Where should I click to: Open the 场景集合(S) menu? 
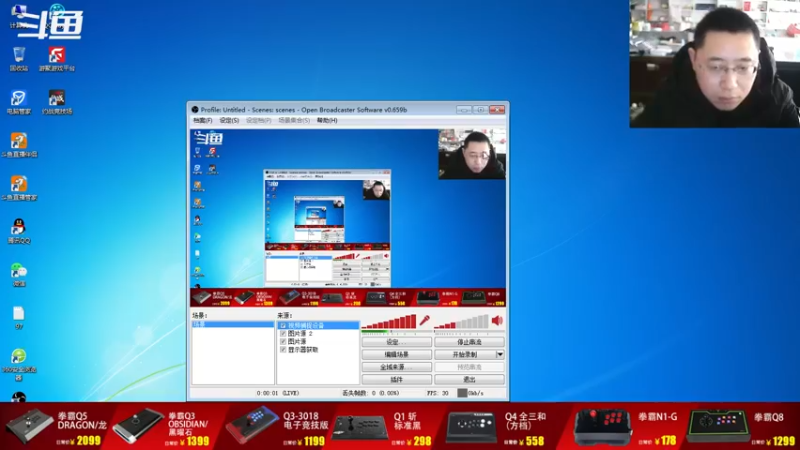pos(294,120)
